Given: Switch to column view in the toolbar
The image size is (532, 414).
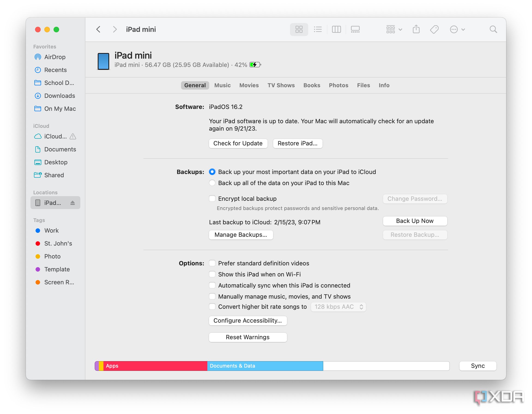Looking at the screenshot, I should tap(336, 29).
